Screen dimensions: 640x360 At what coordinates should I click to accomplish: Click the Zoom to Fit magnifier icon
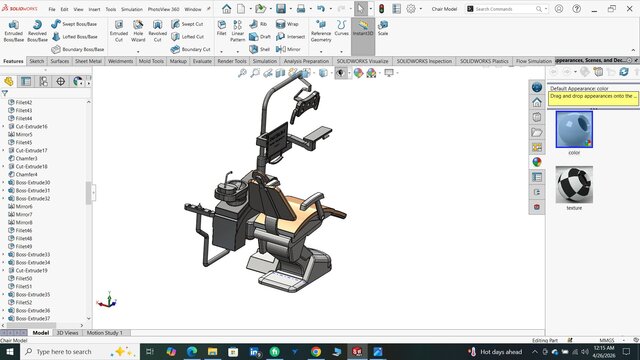click(242, 73)
